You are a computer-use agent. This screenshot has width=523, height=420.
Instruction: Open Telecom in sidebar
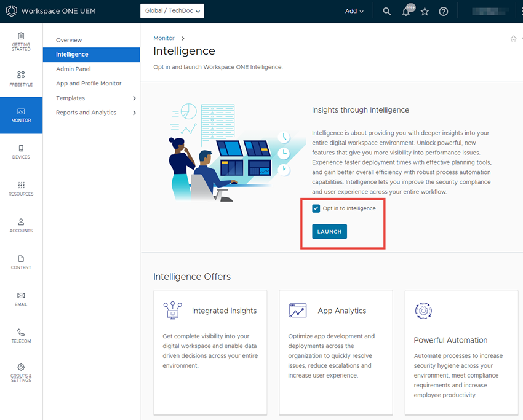coord(21,336)
